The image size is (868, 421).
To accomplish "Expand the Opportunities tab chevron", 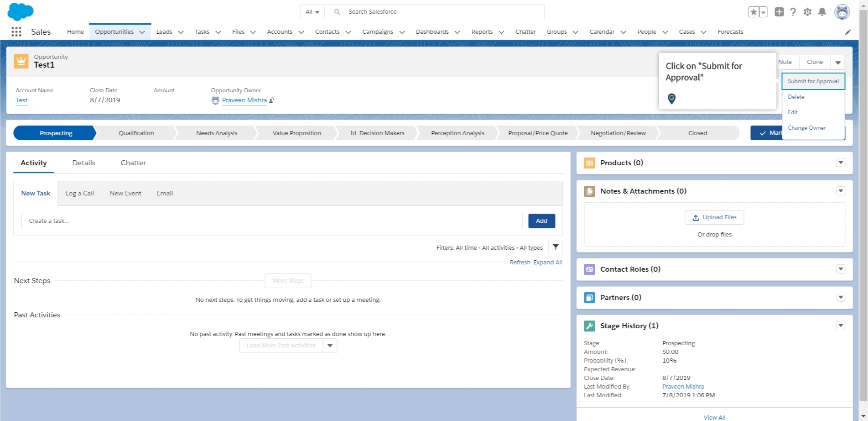I will [142, 32].
